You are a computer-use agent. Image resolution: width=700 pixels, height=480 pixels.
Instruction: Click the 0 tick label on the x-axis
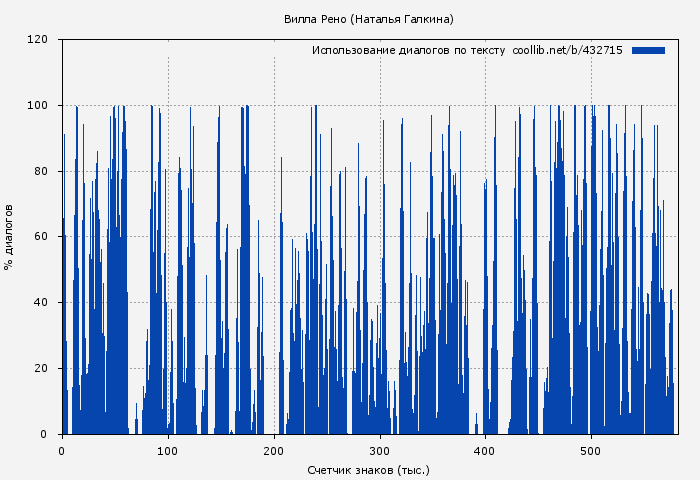[x=62, y=450]
